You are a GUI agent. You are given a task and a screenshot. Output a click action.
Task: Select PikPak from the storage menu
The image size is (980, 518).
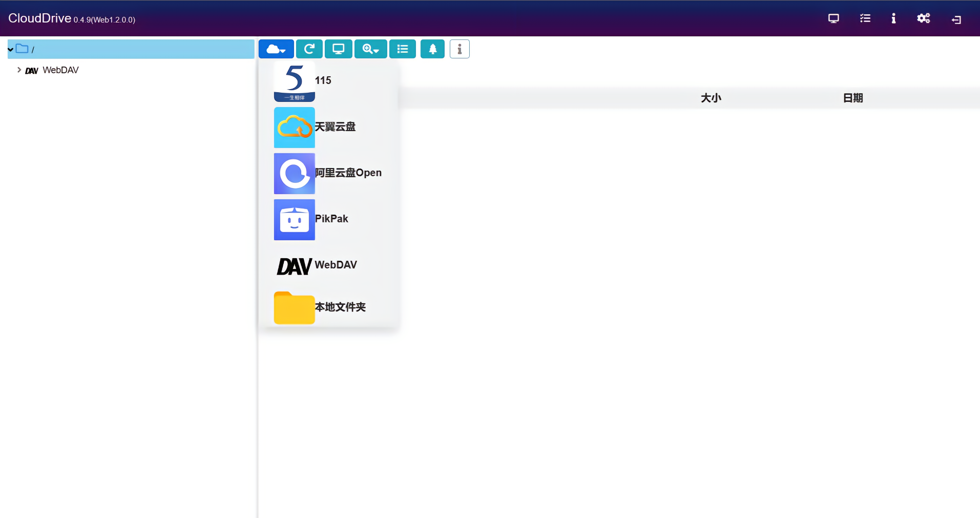(331, 219)
